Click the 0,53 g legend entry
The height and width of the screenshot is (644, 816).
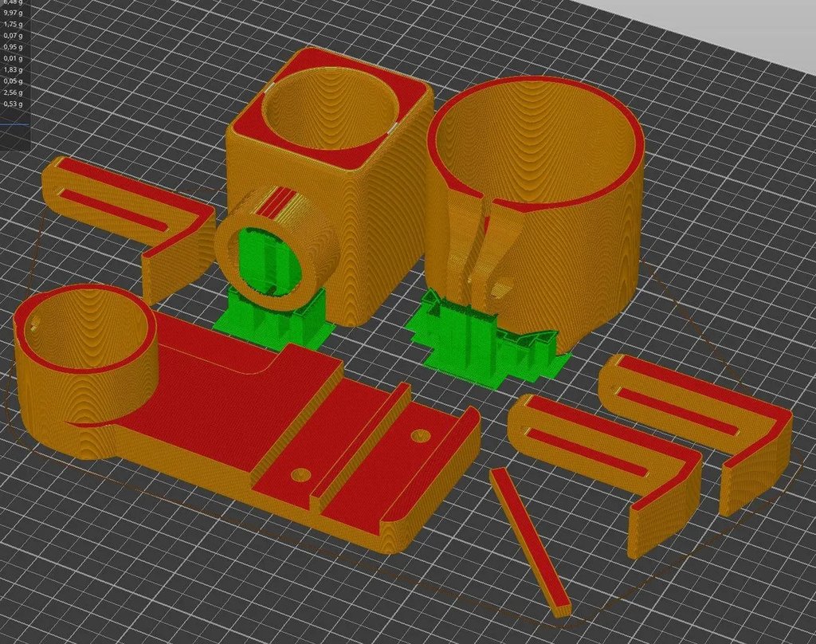(x=14, y=104)
